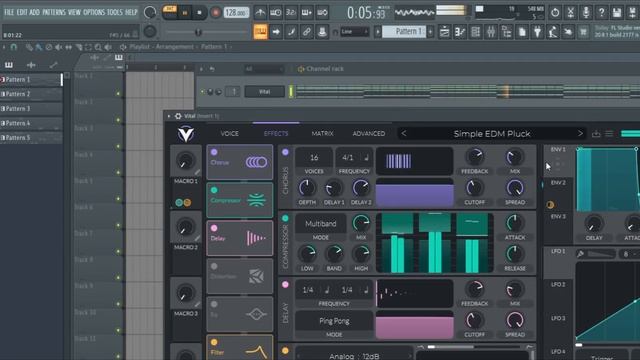The image size is (640, 360).
Task: Click the microphone recording icon
Action: 586,13
